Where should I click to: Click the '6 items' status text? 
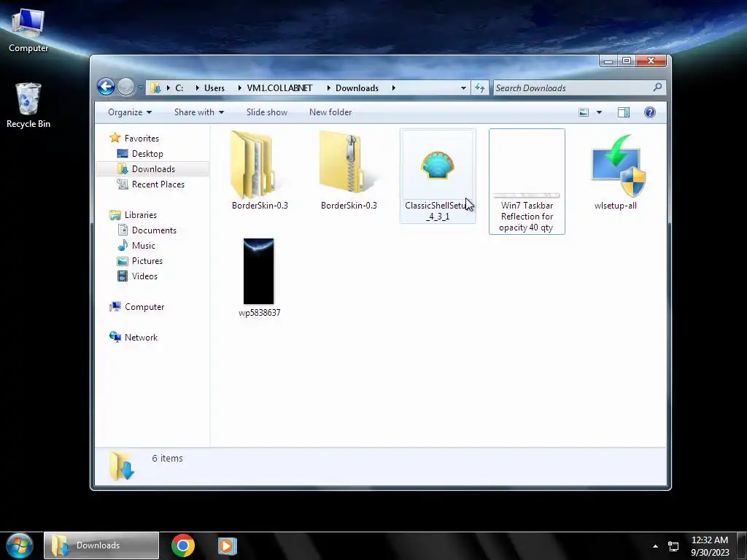pos(167,458)
